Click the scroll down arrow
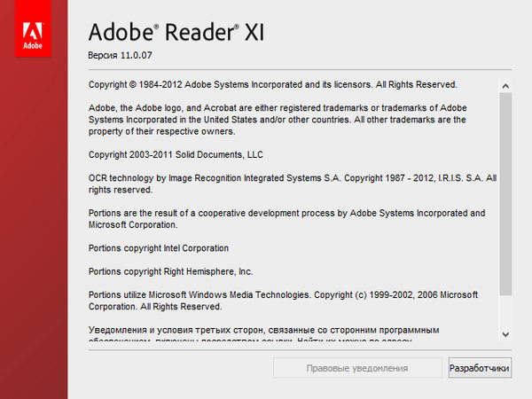Screen dimensions: 532x399 point(505,334)
